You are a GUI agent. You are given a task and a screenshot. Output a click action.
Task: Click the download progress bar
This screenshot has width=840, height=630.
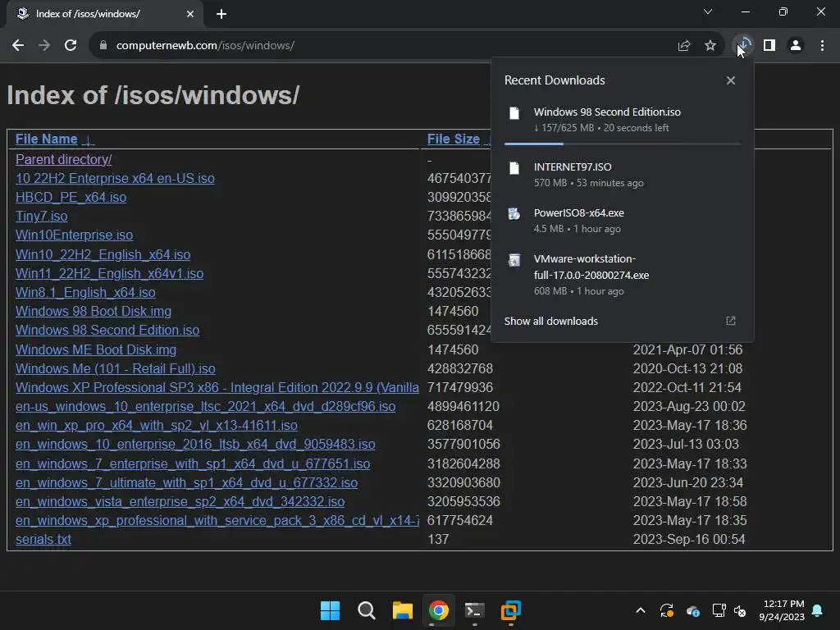point(622,144)
